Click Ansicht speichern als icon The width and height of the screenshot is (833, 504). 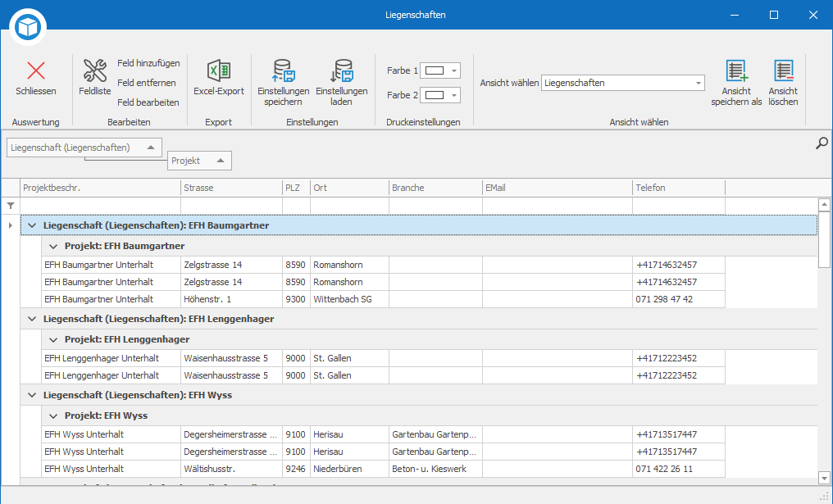(x=736, y=70)
